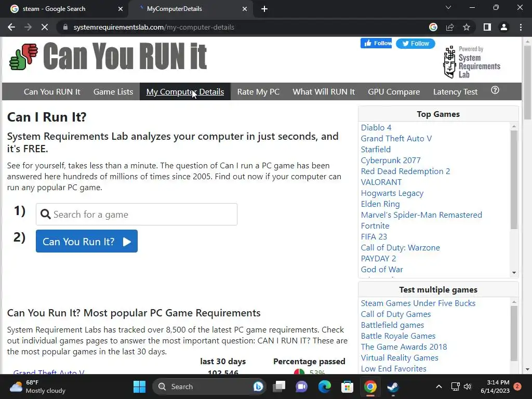The image size is (532, 399).
Task: Open The Game Awards 2018 list
Action: [x=404, y=347]
